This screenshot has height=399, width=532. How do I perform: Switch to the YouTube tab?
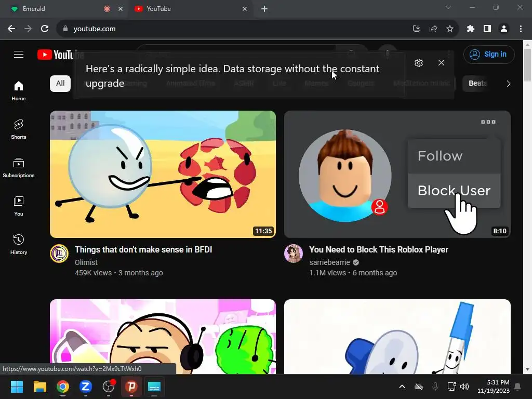pos(190,9)
